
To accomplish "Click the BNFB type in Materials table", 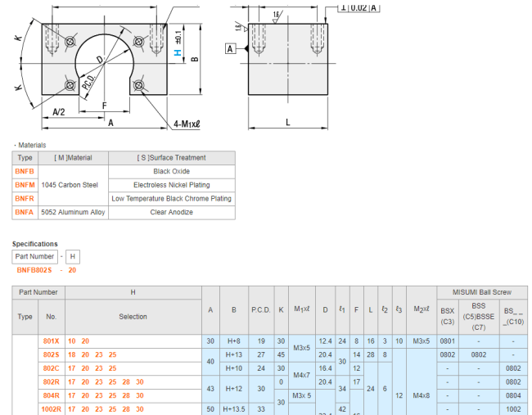I will click(x=25, y=172).
